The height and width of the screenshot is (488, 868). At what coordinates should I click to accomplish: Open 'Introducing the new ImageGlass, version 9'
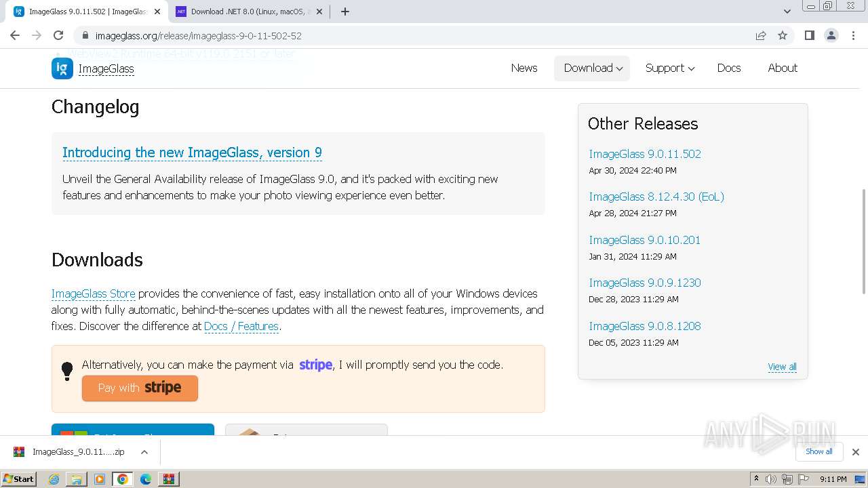pyautogui.click(x=192, y=152)
